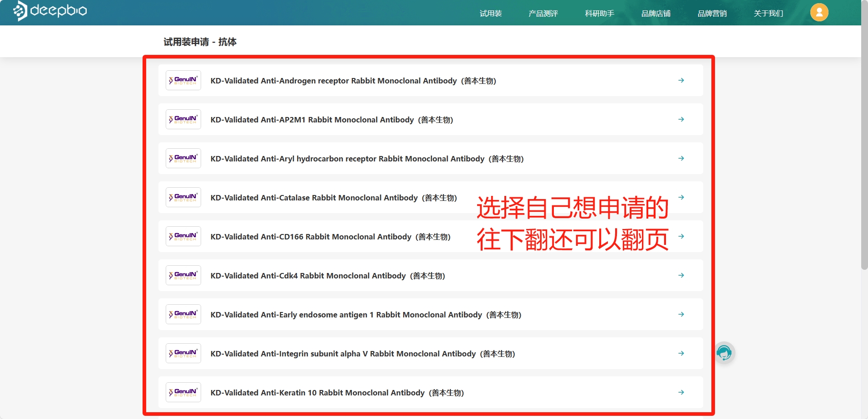Open Anti-Early endosome antigen 1 antibody link
Screen dimensions: 868x419
coord(365,315)
